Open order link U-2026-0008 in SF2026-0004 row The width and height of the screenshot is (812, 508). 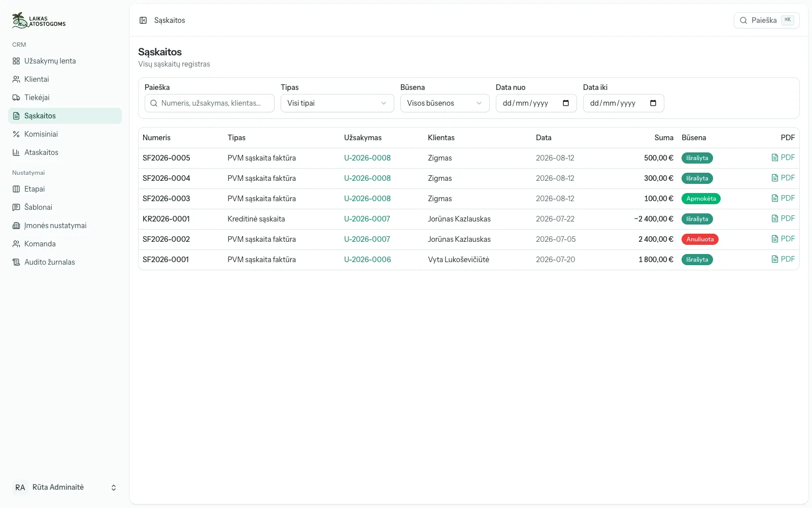tap(367, 178)
